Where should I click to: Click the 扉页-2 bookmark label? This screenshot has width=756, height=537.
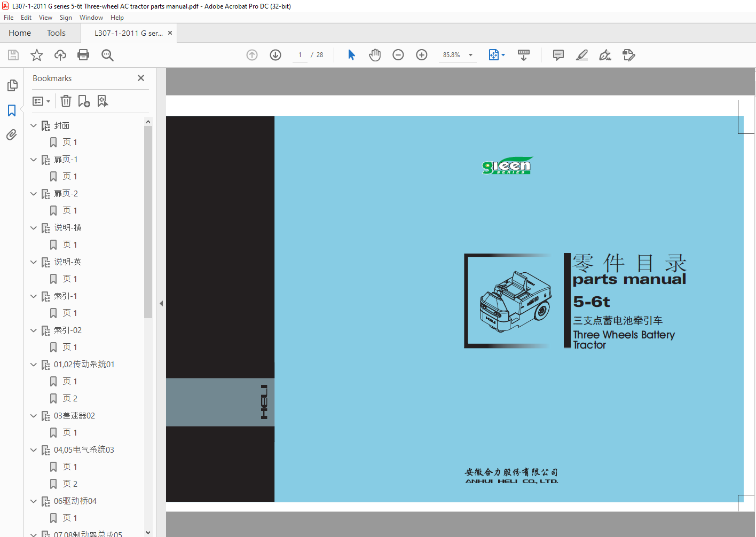66,194
